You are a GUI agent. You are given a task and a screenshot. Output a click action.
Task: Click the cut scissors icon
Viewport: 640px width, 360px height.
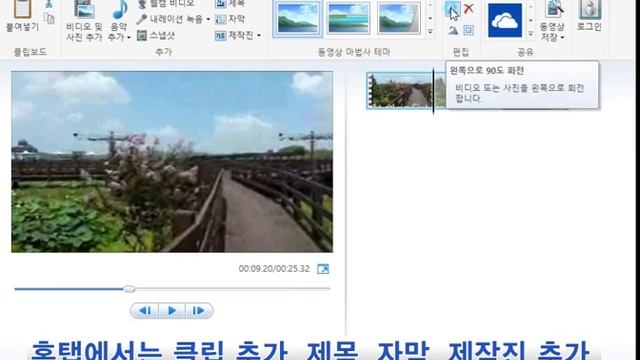pos(49,4)
